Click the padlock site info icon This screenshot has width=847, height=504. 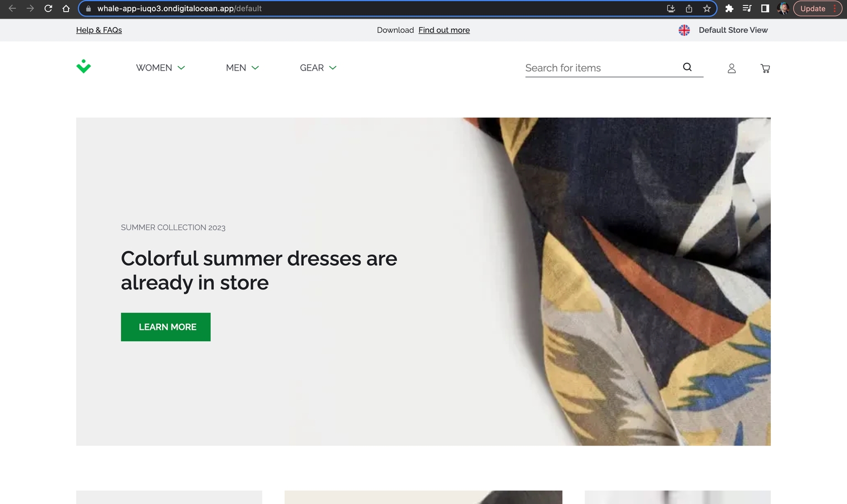88,8
